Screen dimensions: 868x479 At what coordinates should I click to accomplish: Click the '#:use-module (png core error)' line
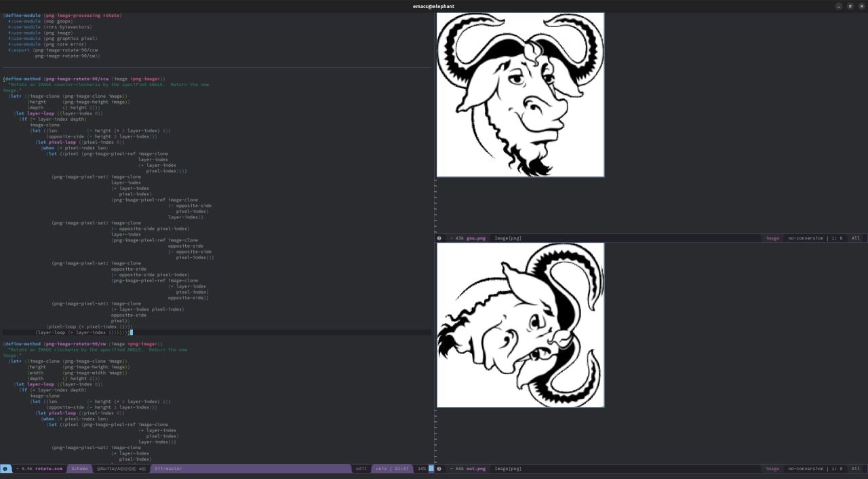[x=47, y=44]
